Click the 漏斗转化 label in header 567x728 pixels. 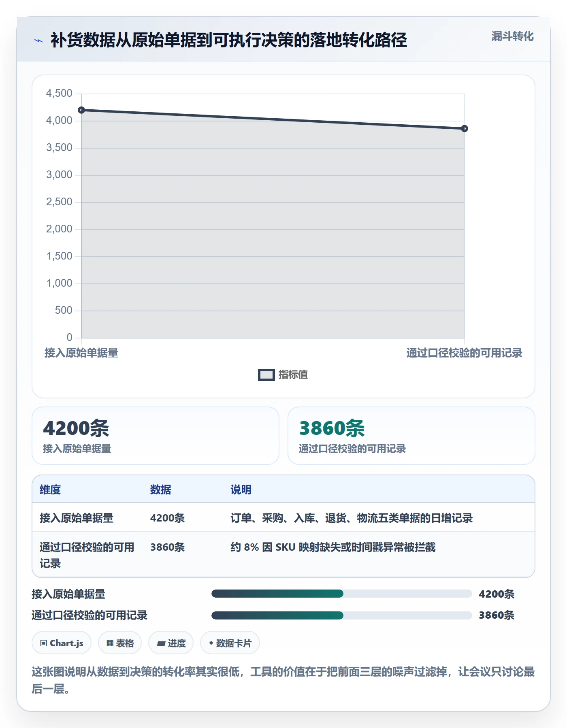(512, 36)
